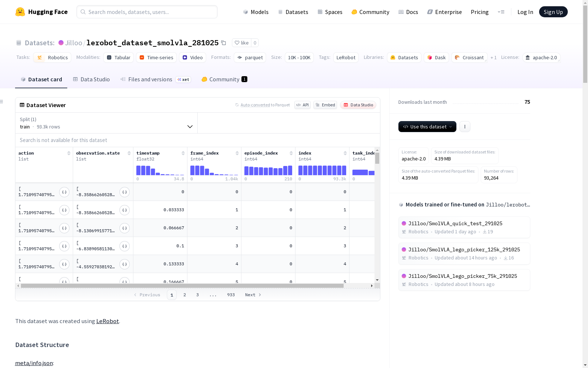Select the Tabular modality tag
Viewport: 588px width, 368px height.
[118, 57]
